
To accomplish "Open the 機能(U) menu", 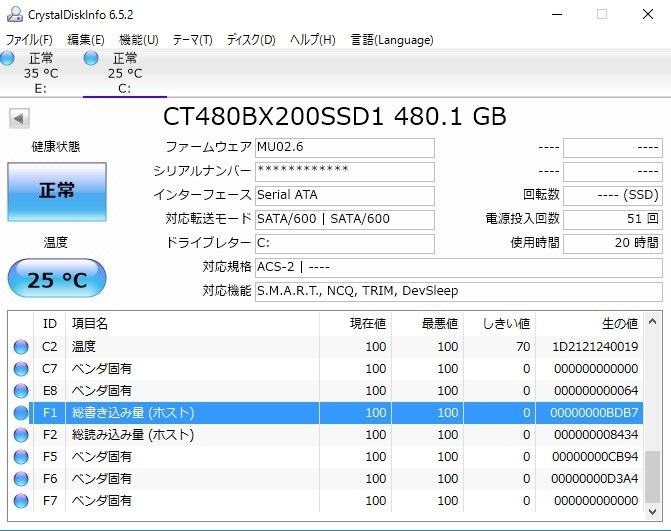I will 139,40.
